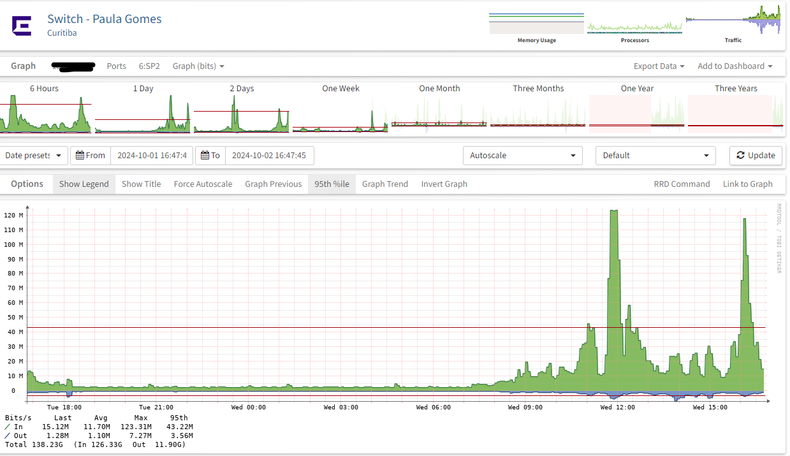Click the refresh icon on Update button
This screenshot has height=456, width=790.
pos(739,156)
